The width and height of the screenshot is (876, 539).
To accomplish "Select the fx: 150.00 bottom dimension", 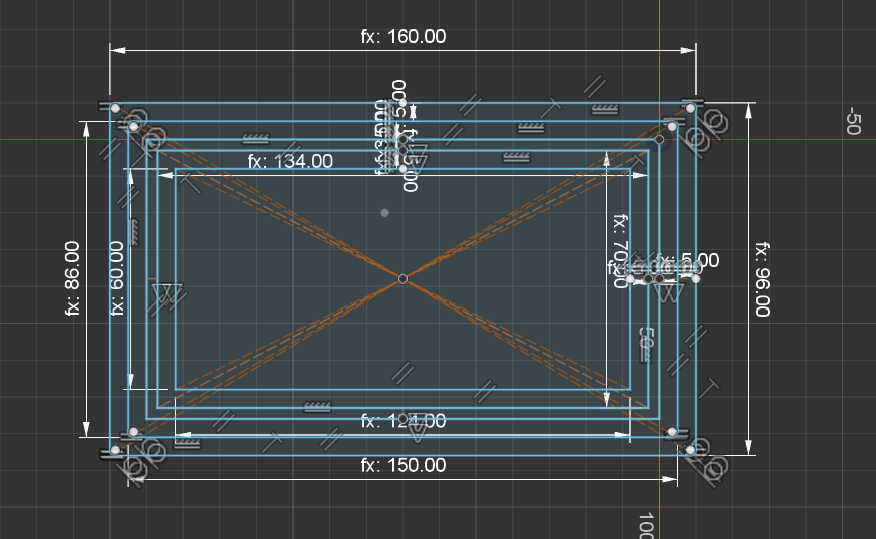I will pyautogui.click(x=403, y=465).
